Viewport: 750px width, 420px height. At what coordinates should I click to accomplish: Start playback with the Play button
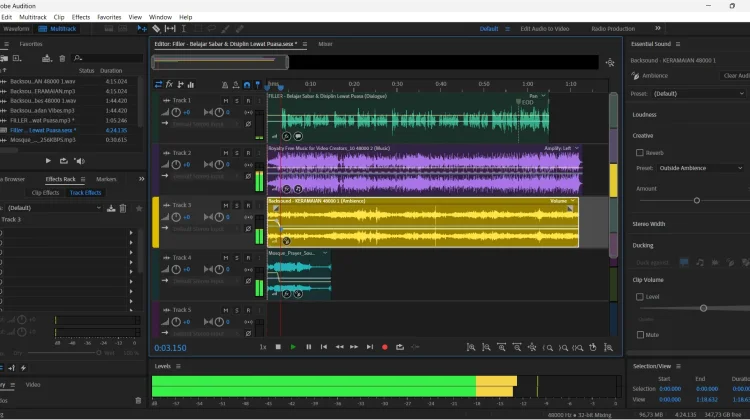pyautogui.click(x=293, y=347)
